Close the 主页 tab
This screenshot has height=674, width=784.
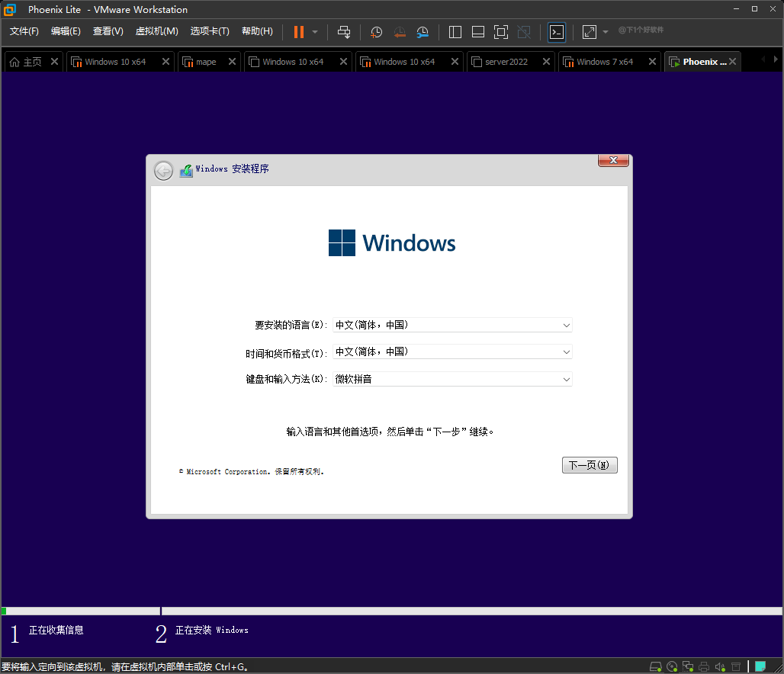[x=54, y=62]
